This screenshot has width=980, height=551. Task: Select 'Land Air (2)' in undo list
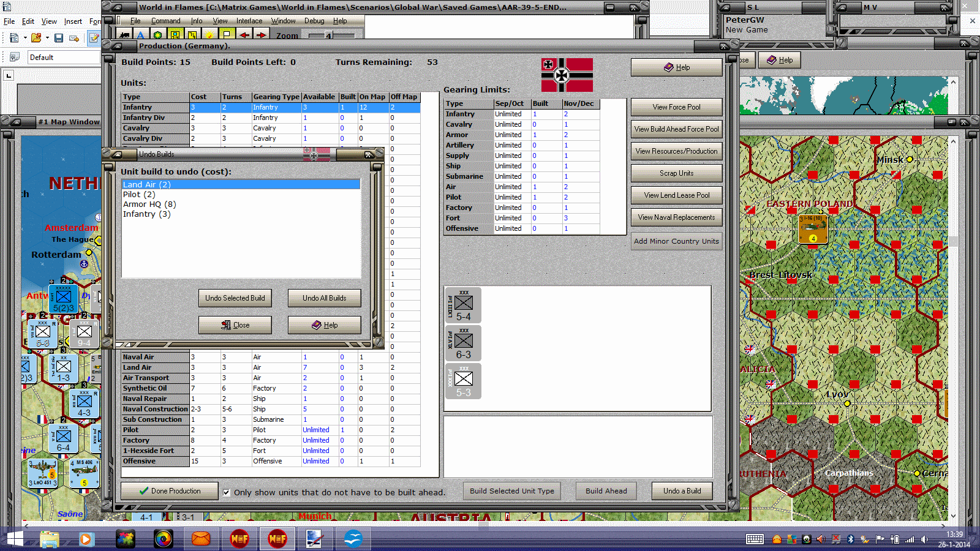click(x=241, y=184)
